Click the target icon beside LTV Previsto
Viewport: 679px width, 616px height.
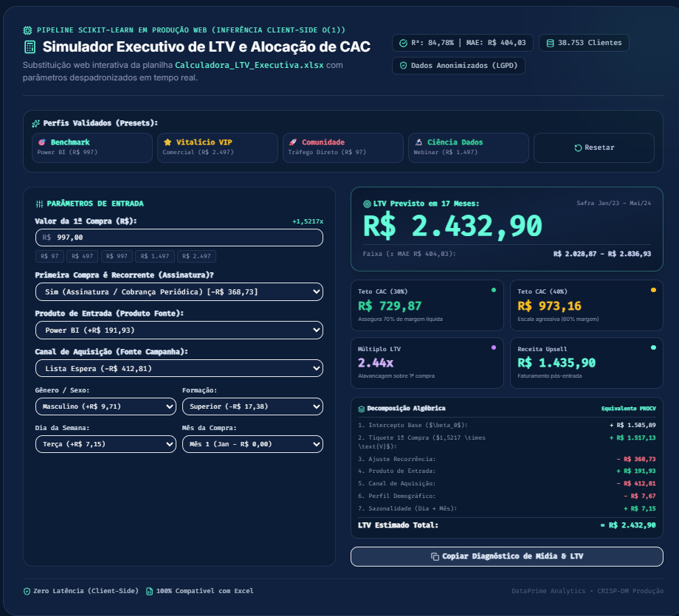[x=368, y=204]
